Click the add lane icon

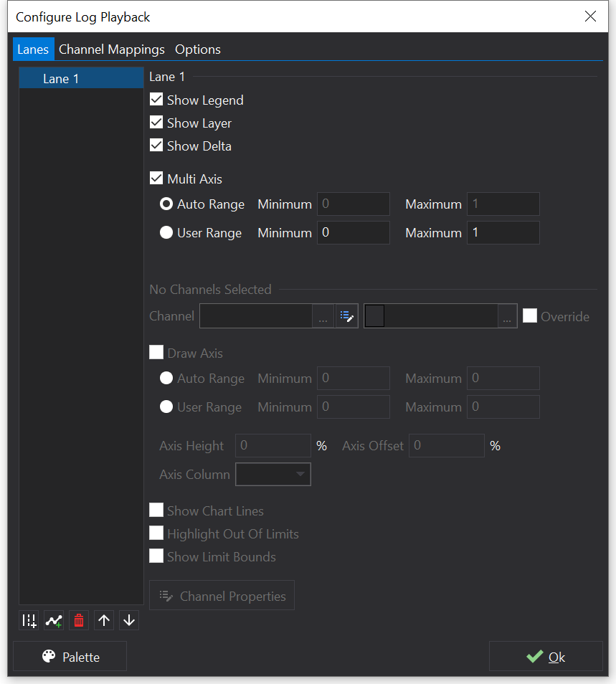pos(29,621)
